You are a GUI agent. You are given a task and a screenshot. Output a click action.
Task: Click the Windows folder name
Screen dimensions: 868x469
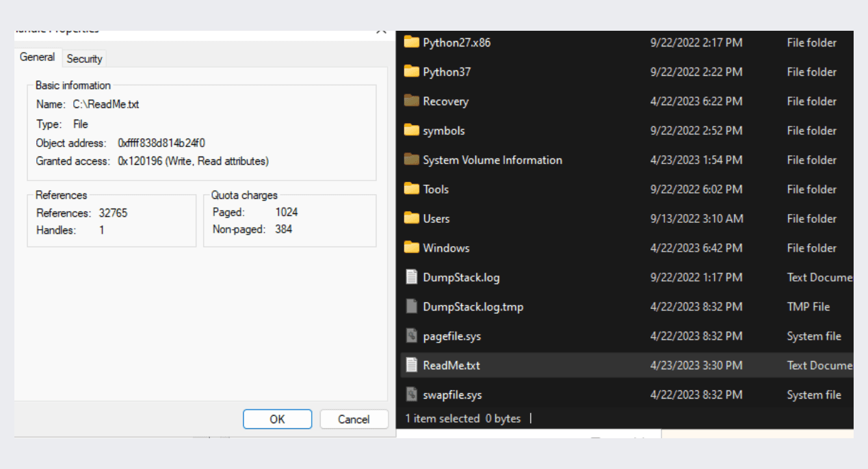click(447, 248)
